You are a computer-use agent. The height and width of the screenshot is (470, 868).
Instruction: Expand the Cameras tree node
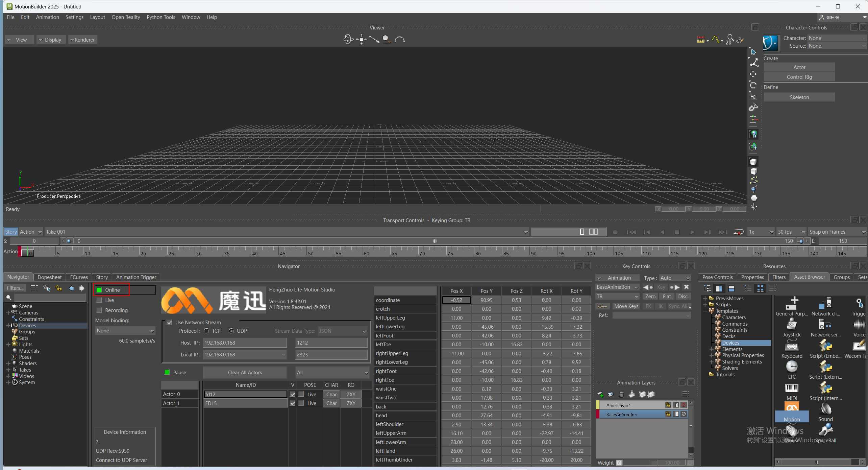tap(8, 313)
